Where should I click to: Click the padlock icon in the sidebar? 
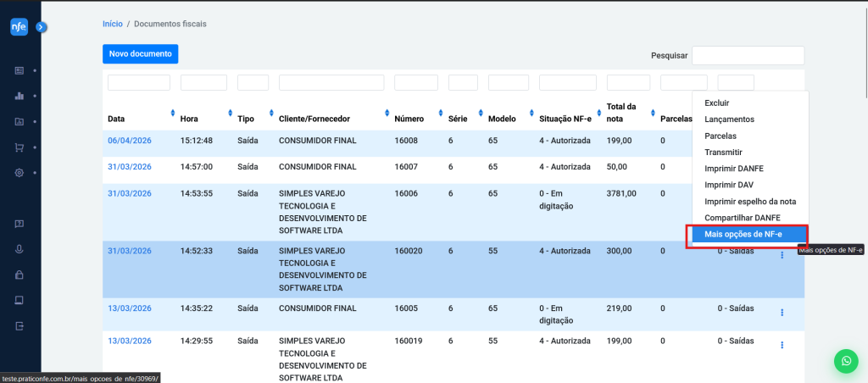(19, 275)
